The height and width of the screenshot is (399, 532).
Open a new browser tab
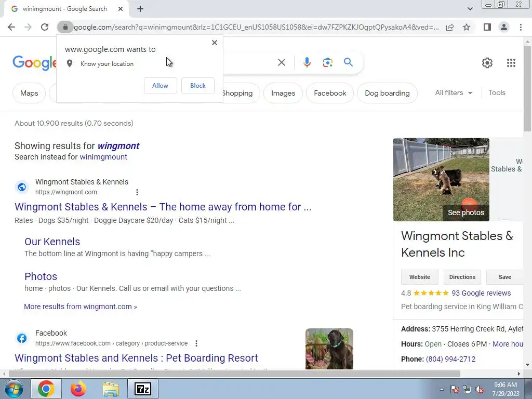coord(140,9)
